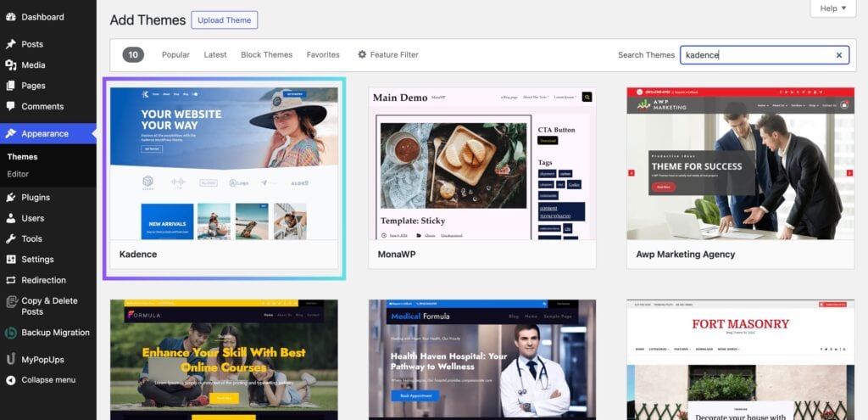
Task: Clear the theme search with X
Action: (838, 55)
